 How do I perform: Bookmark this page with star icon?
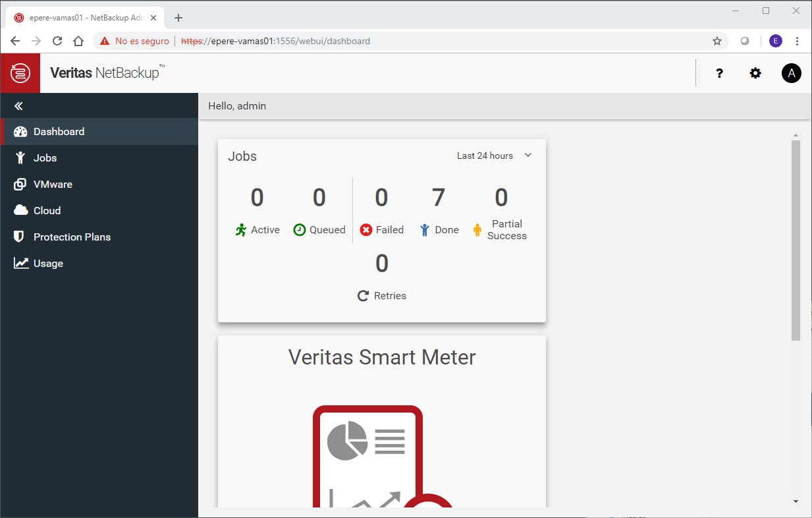point(717,41)
